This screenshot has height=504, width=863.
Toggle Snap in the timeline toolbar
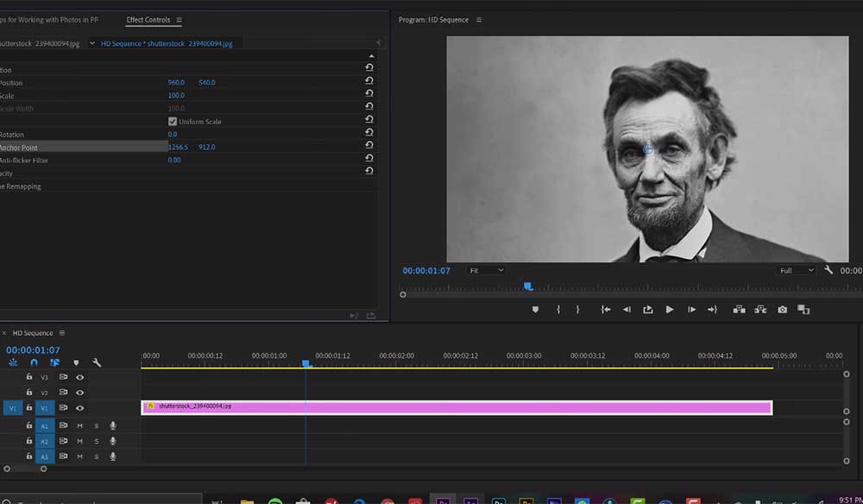click(35, 363)
